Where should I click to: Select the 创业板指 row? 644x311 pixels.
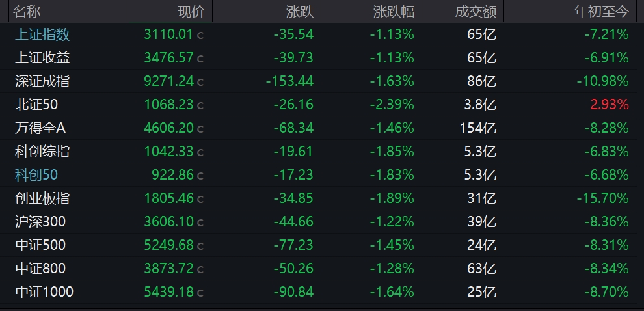[322, 198]
